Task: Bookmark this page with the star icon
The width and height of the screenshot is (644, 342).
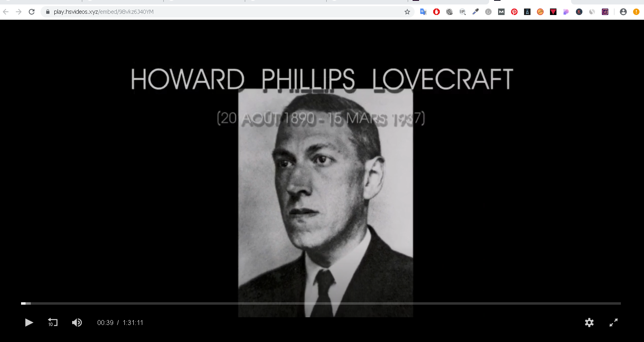Action: click(x=407, y=12)
